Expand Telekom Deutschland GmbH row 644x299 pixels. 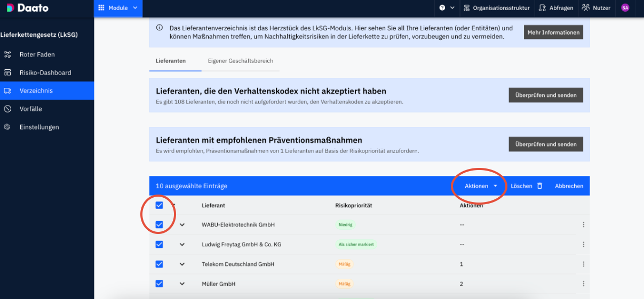[x=182, y=264]
